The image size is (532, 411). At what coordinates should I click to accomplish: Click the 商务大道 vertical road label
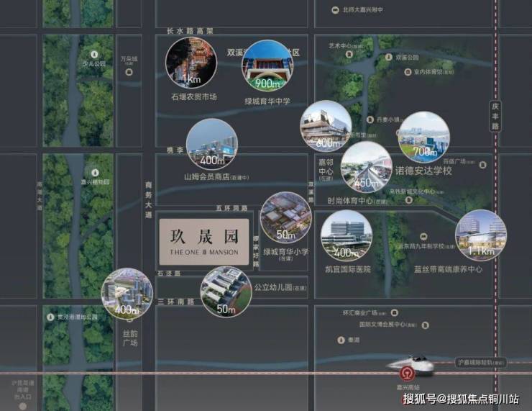point(149,199)
